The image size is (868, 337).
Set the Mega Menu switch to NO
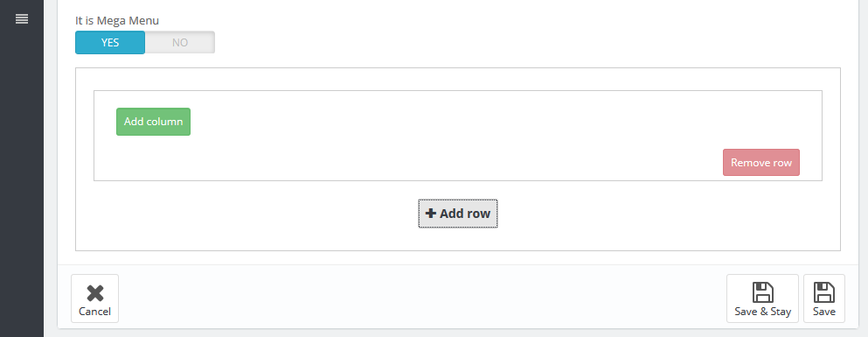180,43
